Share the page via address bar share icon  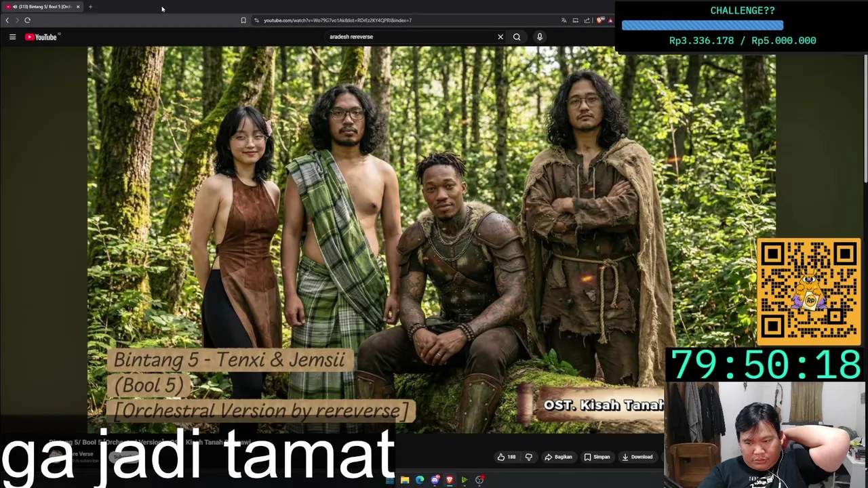pos(587,20)
